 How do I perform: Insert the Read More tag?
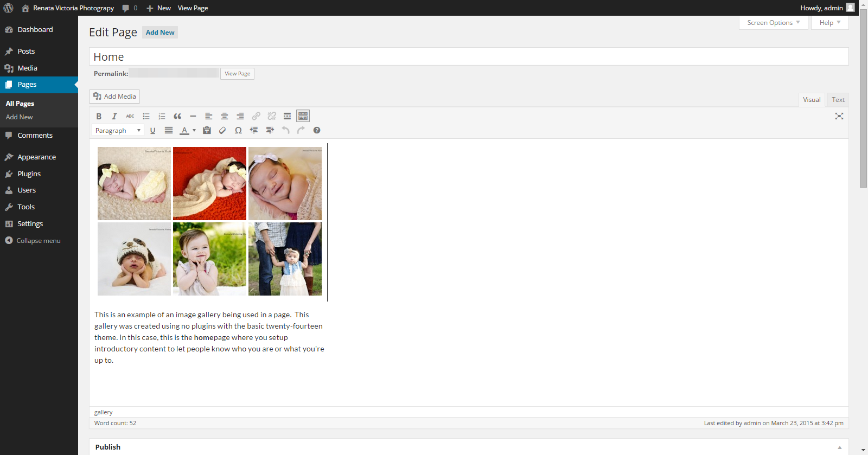[287, 116]
